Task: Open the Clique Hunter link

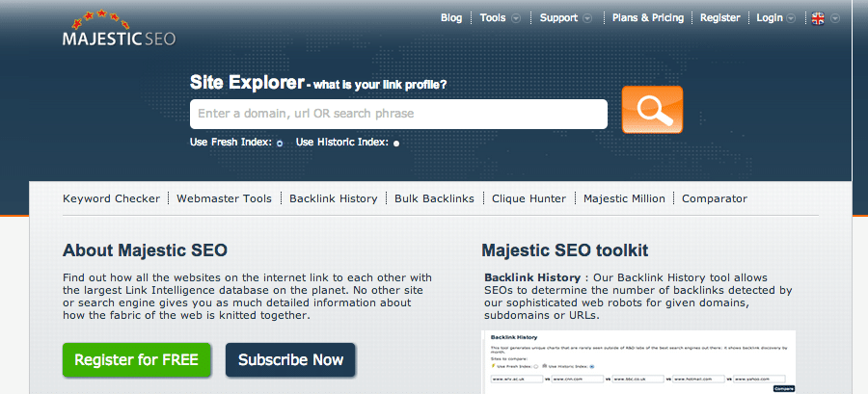Action: point(529,198)
